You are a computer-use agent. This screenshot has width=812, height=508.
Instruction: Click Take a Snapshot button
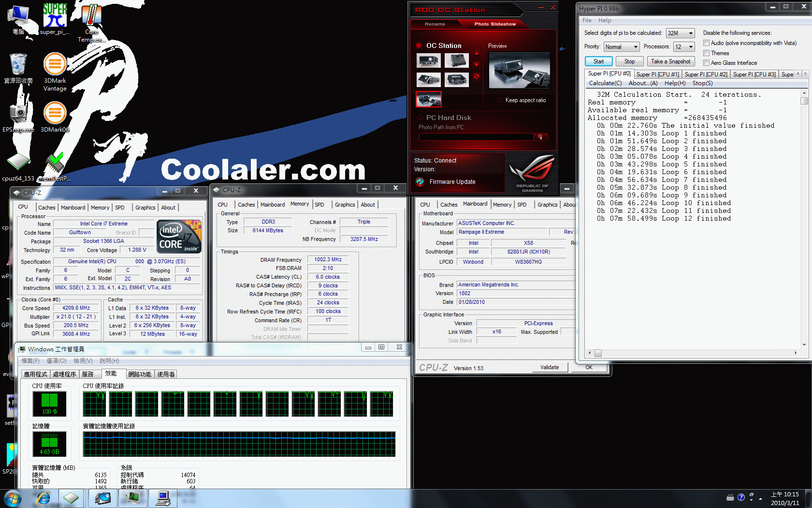pos(670,61)
